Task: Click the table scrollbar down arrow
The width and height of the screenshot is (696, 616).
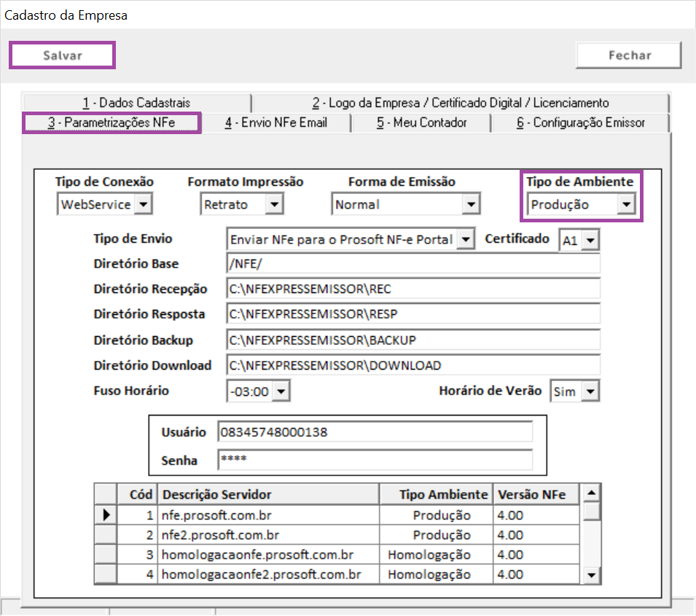Action: coord(591,575)
